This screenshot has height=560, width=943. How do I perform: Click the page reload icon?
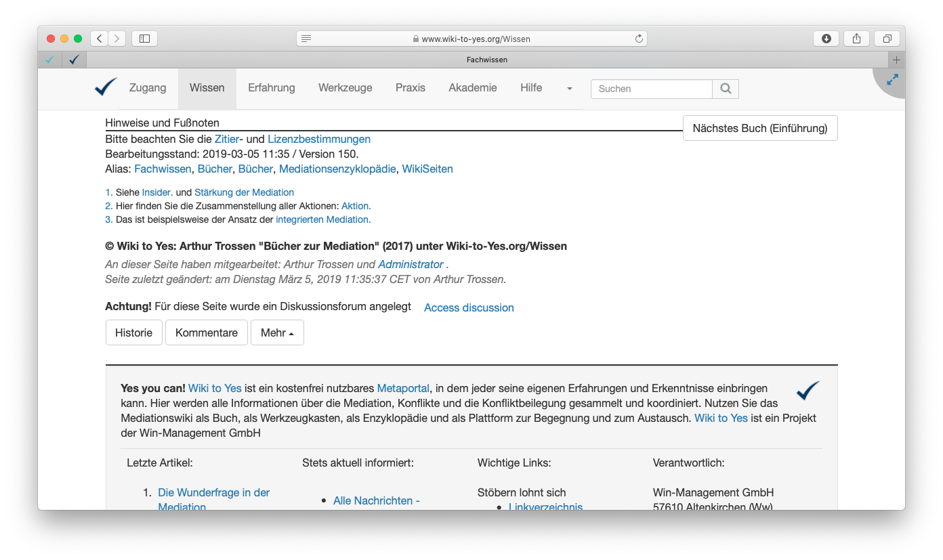(638, 39)
